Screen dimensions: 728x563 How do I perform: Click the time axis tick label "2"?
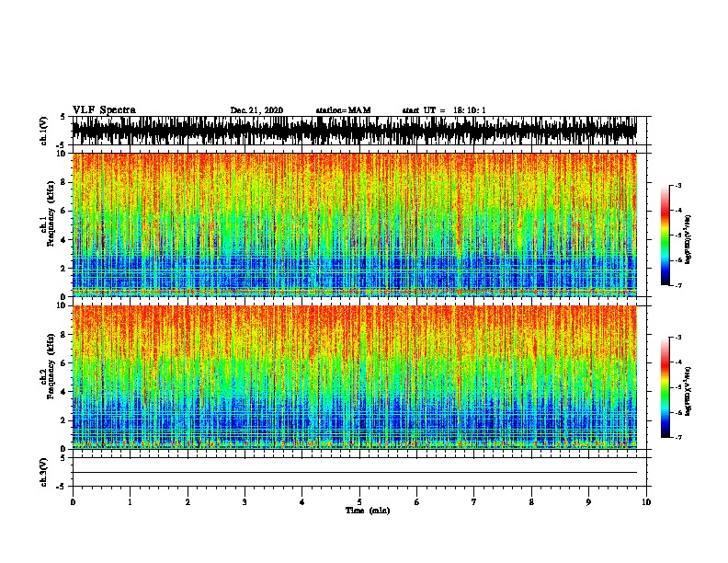click(188, 502)
